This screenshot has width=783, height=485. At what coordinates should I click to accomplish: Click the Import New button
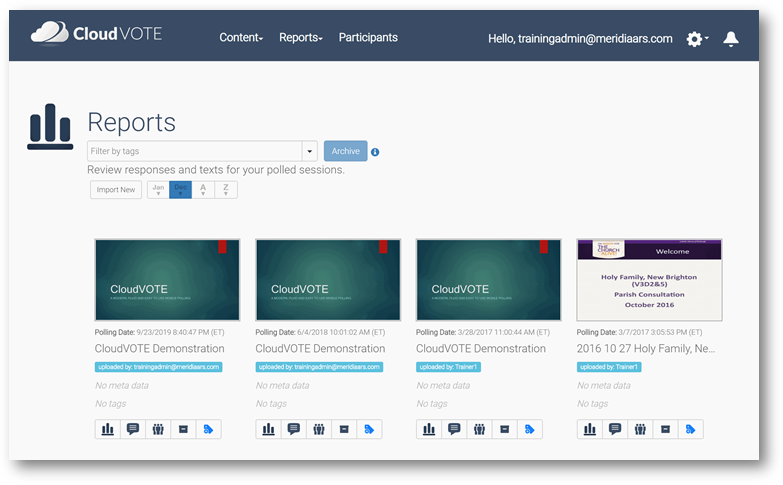click(116, 190)
